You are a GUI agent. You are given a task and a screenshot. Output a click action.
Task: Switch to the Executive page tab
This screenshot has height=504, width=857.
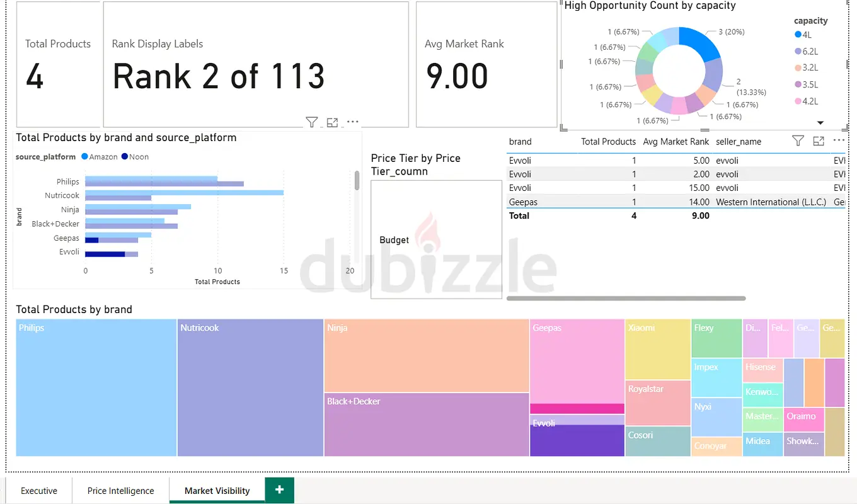pos(39,491)
